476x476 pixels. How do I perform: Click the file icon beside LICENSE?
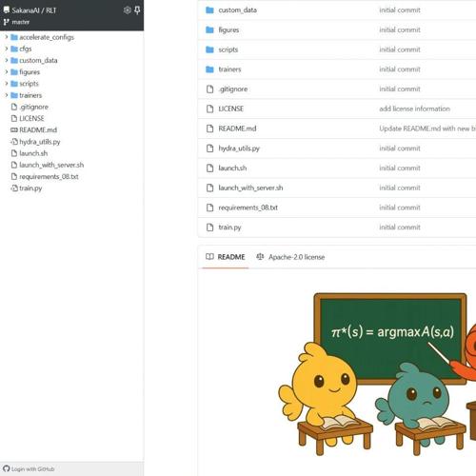pyautogui.click(x=209, y=109)
